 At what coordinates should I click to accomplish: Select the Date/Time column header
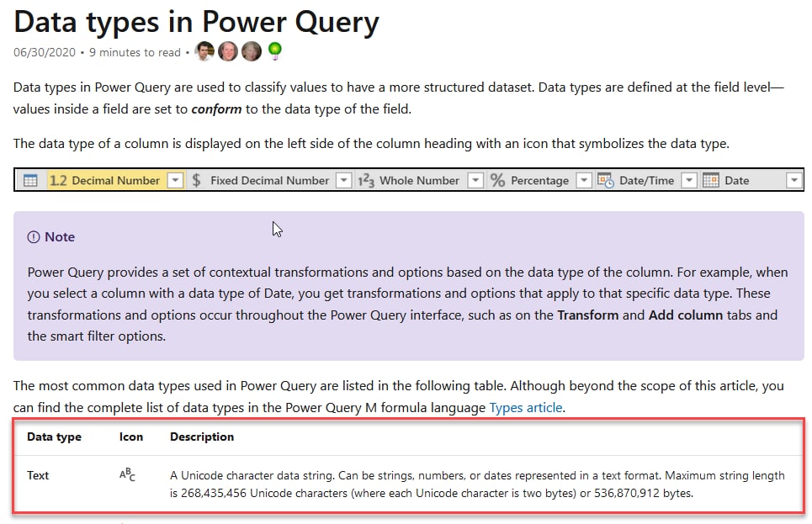(646, 180)
